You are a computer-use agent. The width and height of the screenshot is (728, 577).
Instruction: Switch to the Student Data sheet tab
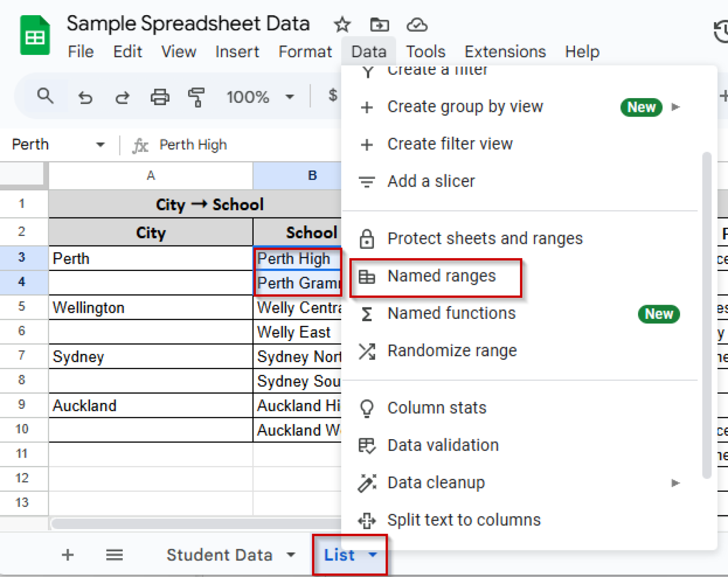pyautogui.click(x=219, y=555)
